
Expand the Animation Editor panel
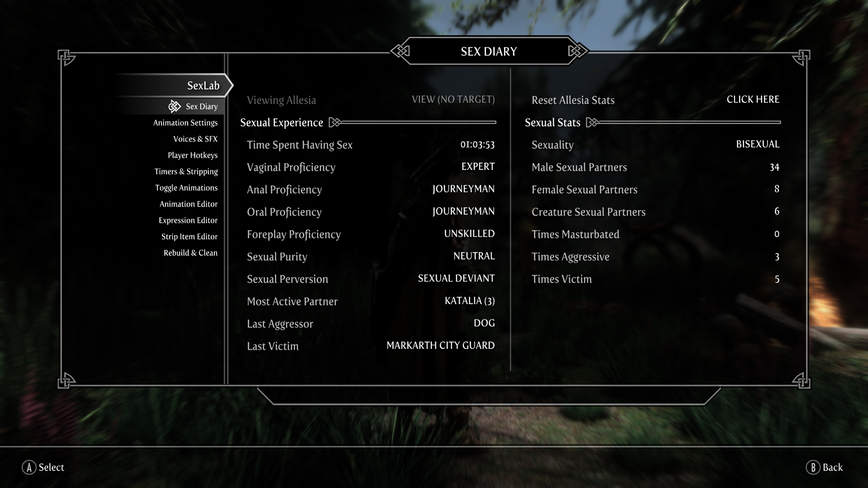click(189, 204)
